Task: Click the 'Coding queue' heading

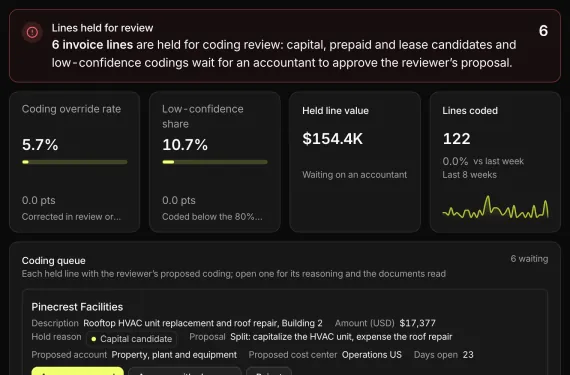Action: [54, 261]
